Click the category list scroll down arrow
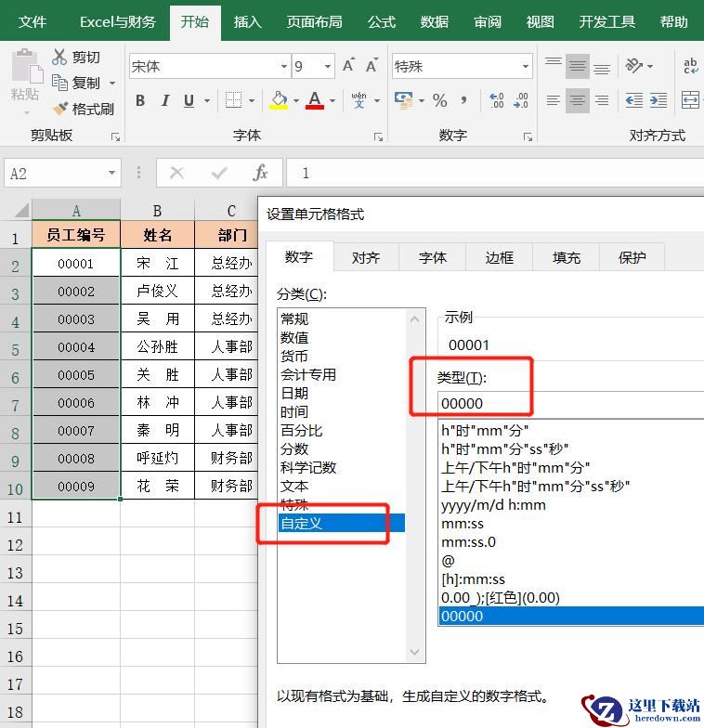 click(x=414, y=652)
